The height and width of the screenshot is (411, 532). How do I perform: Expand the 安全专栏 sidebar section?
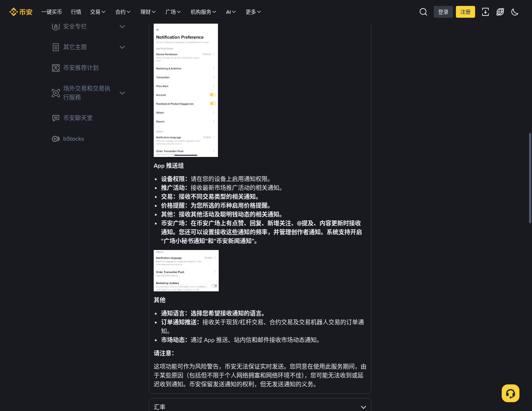122,27
